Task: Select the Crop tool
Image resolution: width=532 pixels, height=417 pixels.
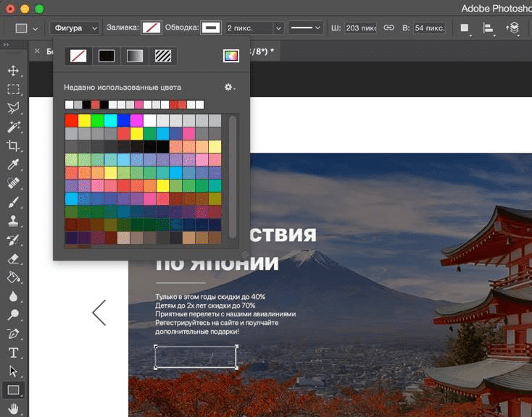Action: pyautogui.click(x=13, y=146)
